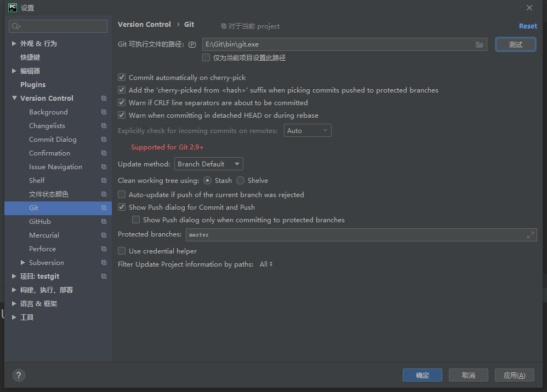Open the 快捷键 settings page

click(30, 57)
